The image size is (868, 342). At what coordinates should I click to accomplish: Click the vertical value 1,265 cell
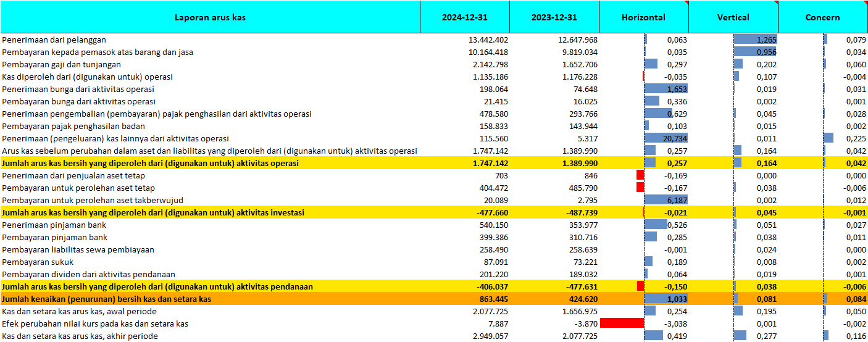[755, 40]
